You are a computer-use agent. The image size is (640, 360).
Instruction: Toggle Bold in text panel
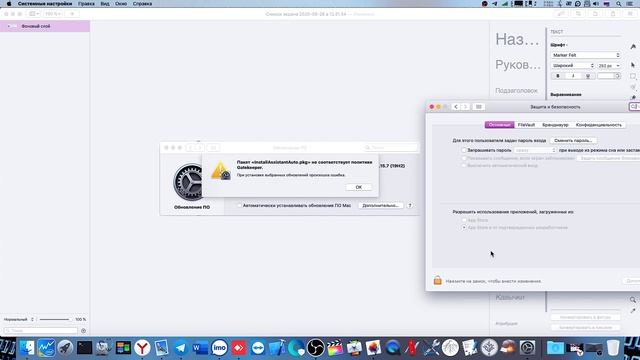tap(558, 76)
